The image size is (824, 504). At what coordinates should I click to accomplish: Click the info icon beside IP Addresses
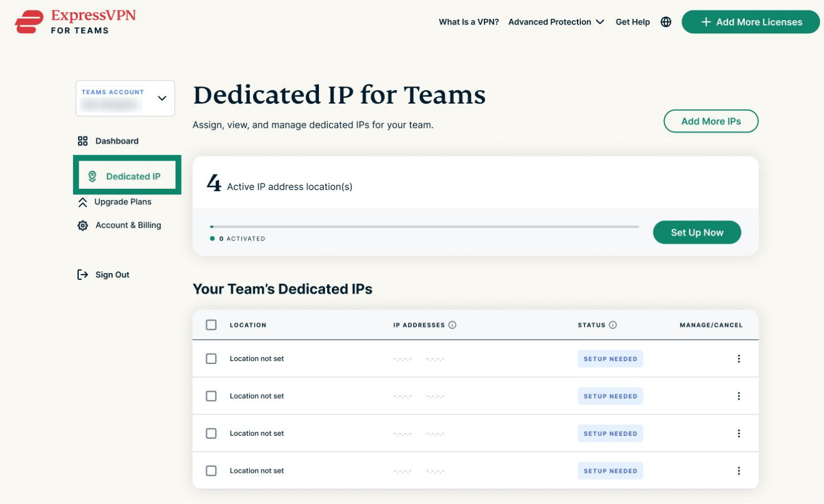pyautogui.click(x=452, y=325)
